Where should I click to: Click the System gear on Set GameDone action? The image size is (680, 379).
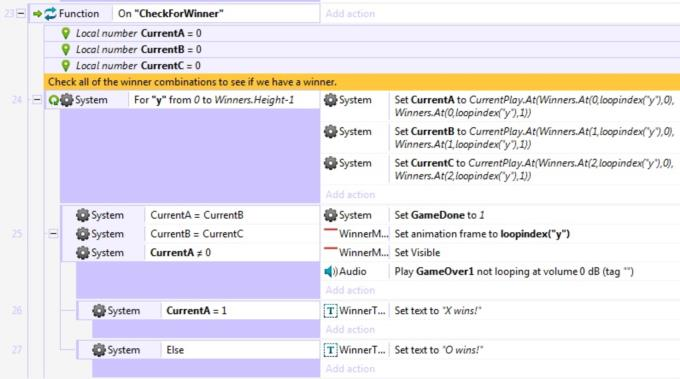330,215
